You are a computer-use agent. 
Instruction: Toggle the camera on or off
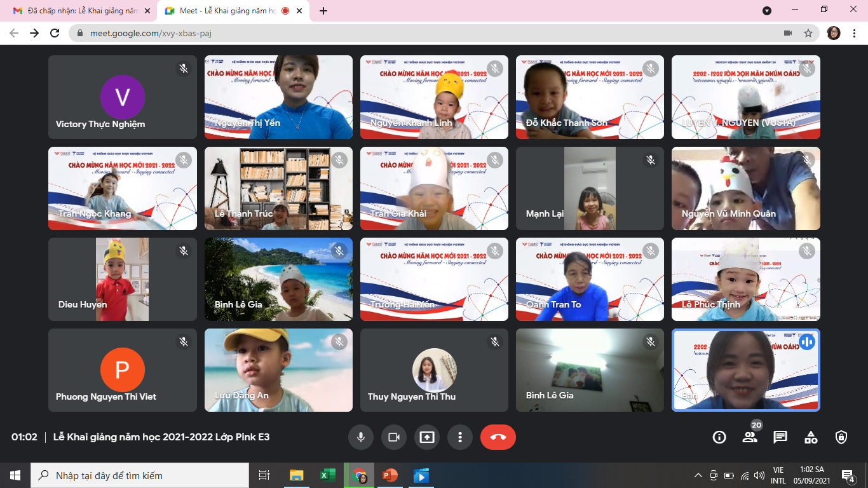pyautogui.click(x=394, y=437)
